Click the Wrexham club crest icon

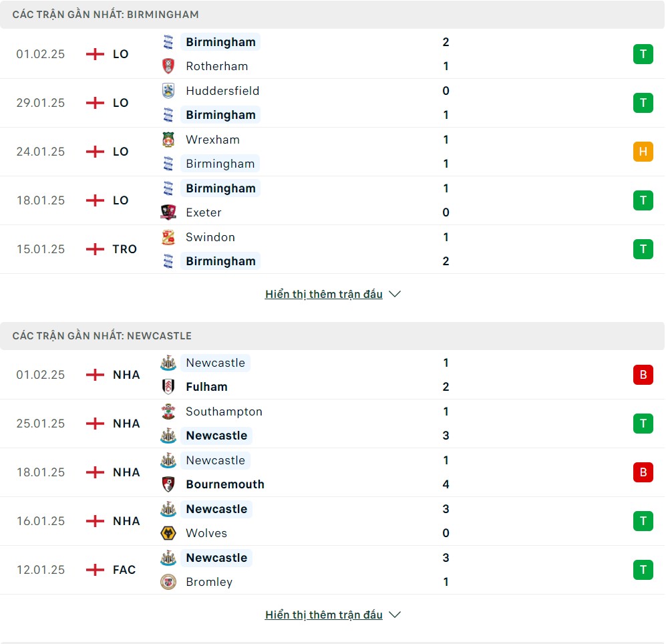[x=168, y=140]
